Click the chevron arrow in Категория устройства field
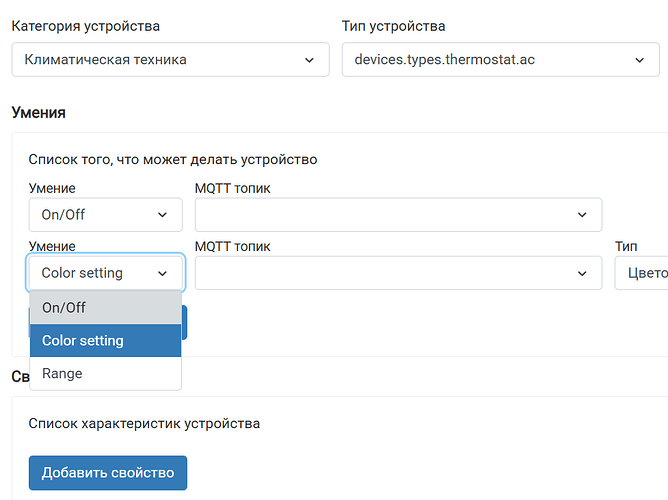This screenshot has height=500, width=668. (x=309, y=60)
